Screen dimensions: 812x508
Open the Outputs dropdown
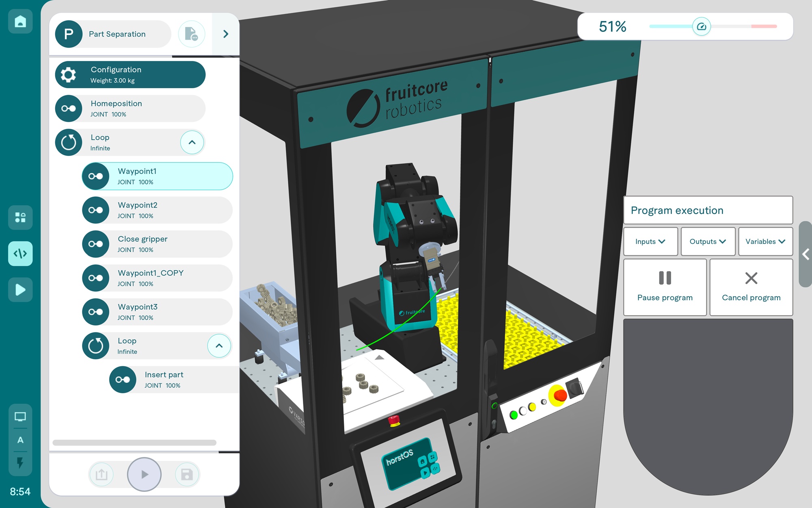point(708,241)
